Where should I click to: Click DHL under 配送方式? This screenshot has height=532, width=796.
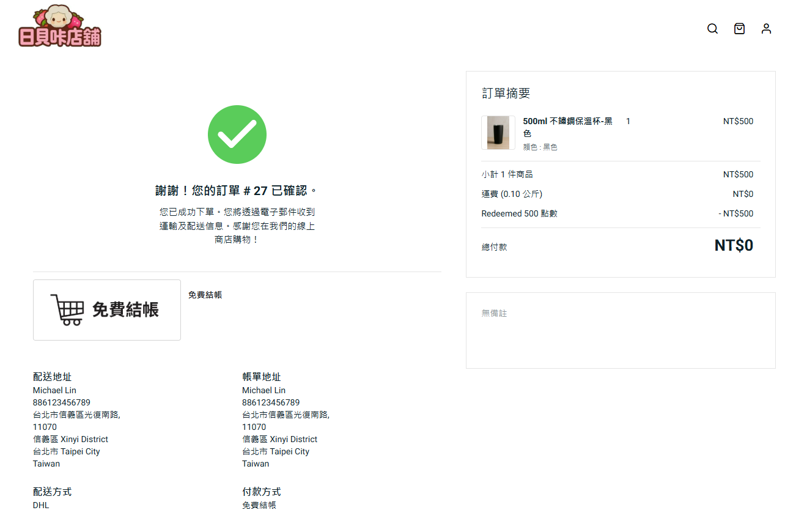click(41, 505)
